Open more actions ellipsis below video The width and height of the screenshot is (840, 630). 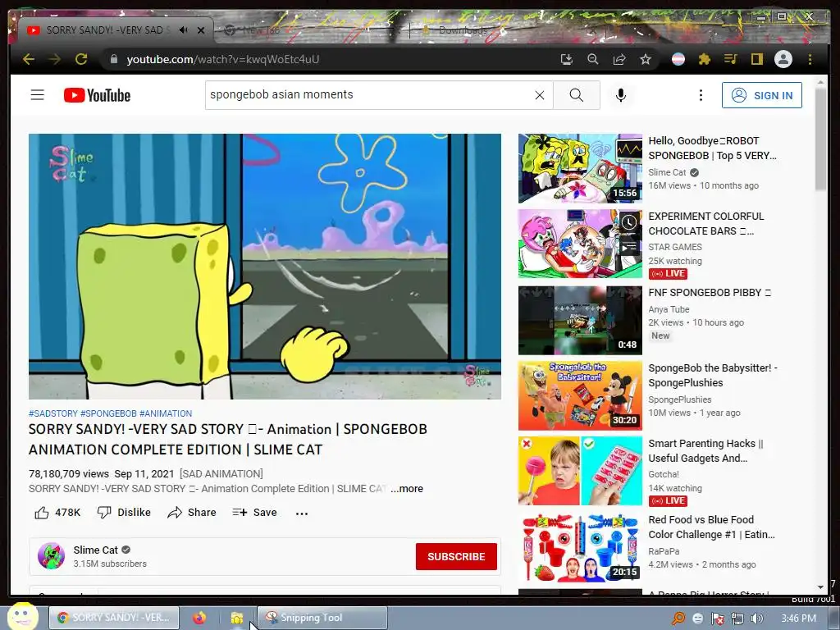[x=302, y=514]
